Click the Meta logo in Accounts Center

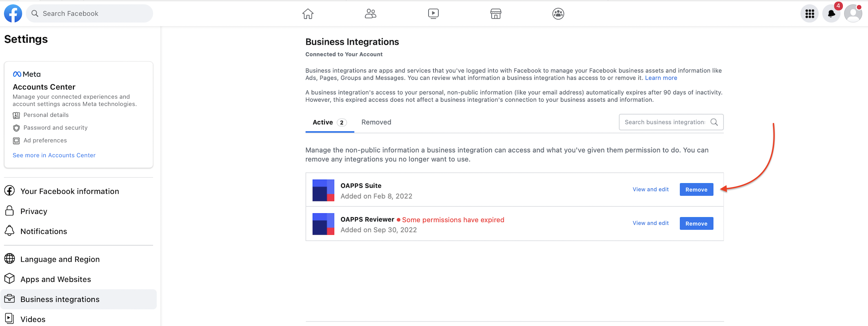pos(27,74)
